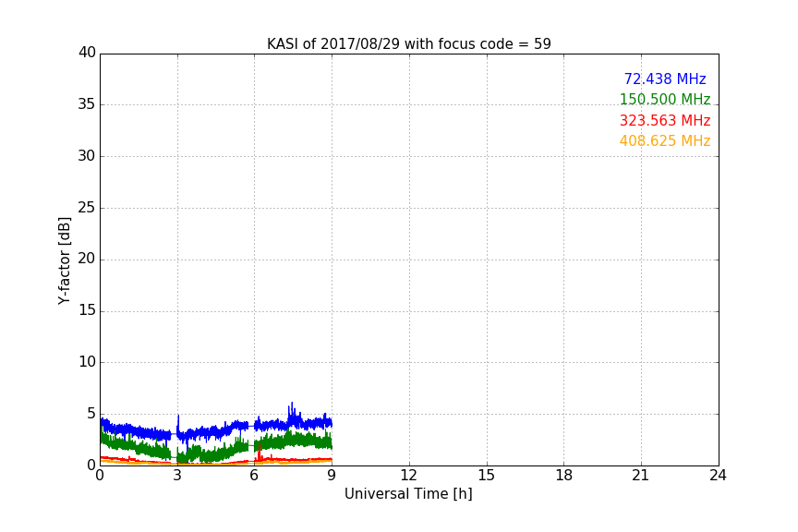This screenshot has height=532, width=798.
Task: Click the y-axis tick value 35
Action: (87, 104)
